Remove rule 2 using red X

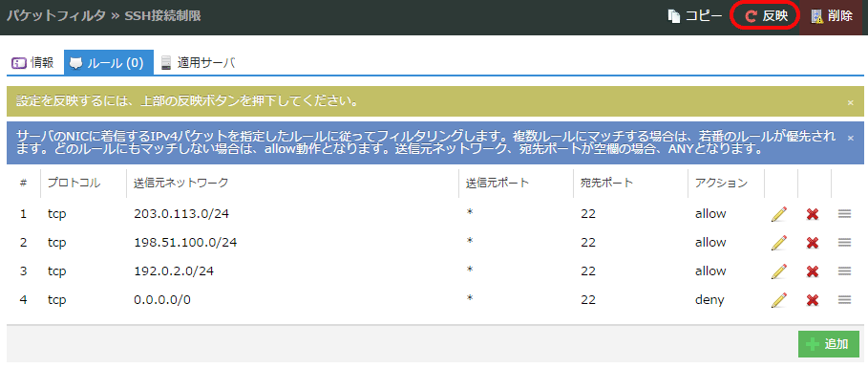813,242
